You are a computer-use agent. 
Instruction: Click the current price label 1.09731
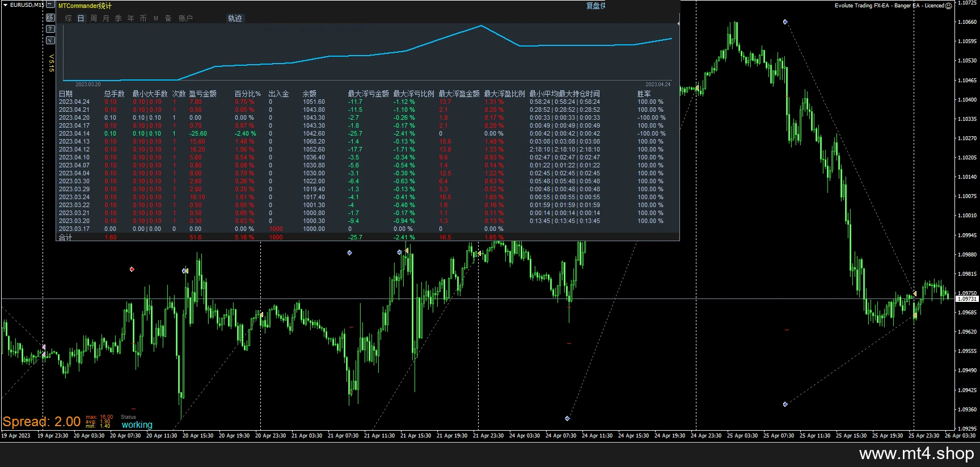click(967, 299)
